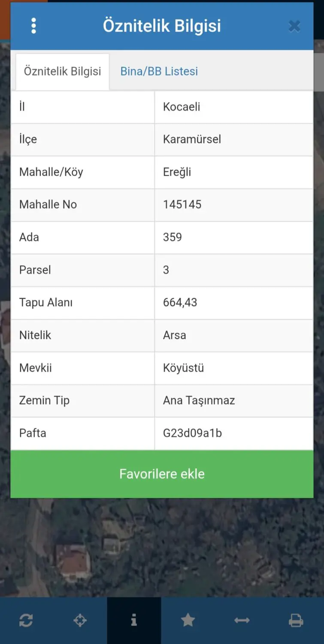Tap the Ereğli neighborhood value
The image size is (324, 644).
(177, 172)
